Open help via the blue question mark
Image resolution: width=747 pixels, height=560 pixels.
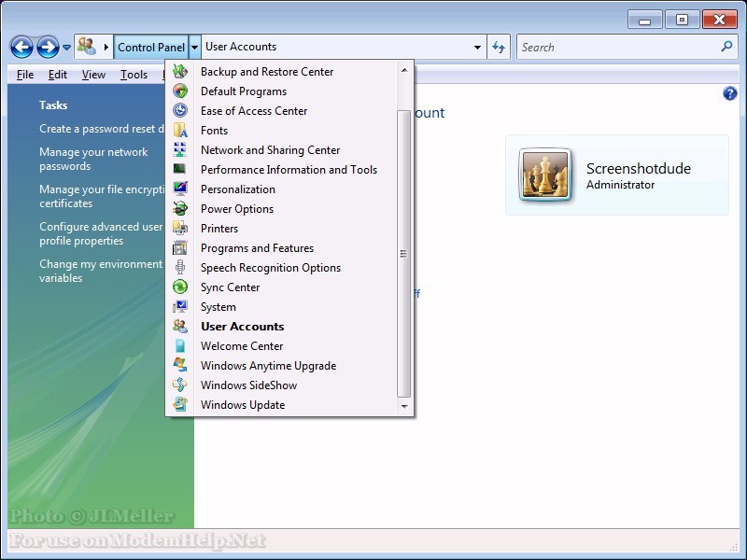point(729,93)
